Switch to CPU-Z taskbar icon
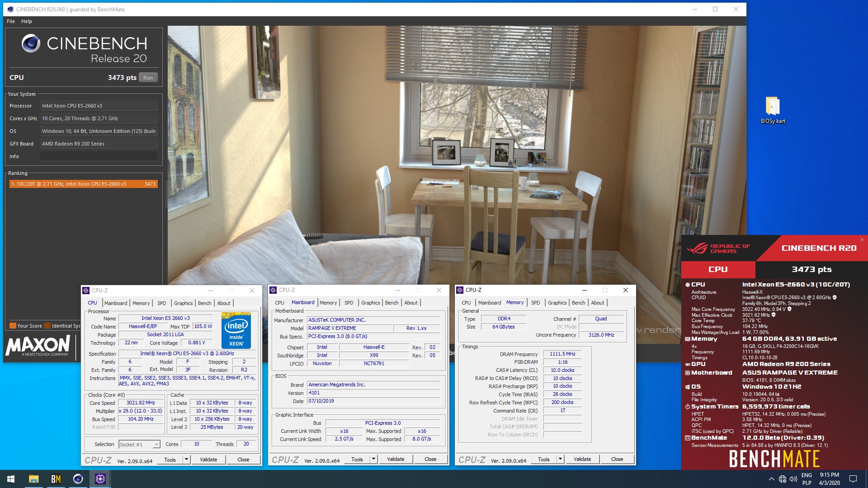Image resolution: width=868 pixels, height=488 pixels. (x=100, y=479)
